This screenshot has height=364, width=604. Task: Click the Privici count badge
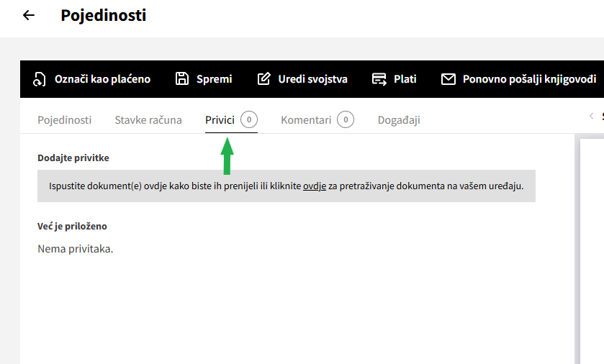pos(249,119)
